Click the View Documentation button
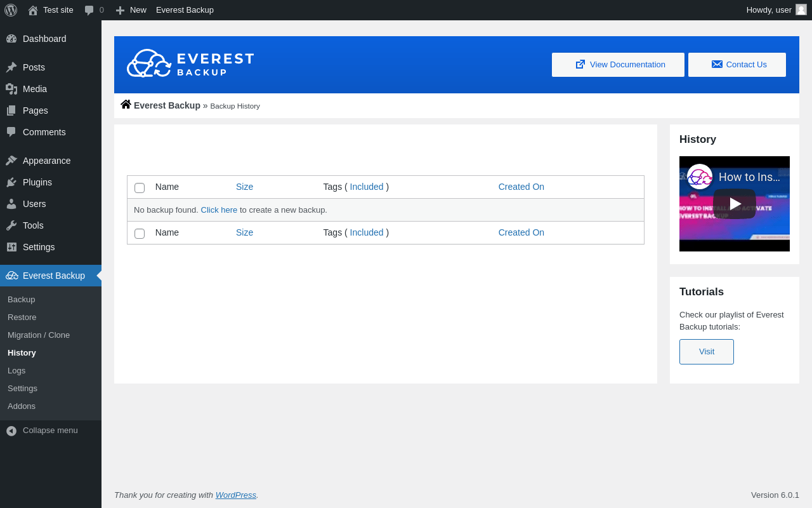Image resolution: width=812 pixels, height=508 pixels. (x=618, y=65)
